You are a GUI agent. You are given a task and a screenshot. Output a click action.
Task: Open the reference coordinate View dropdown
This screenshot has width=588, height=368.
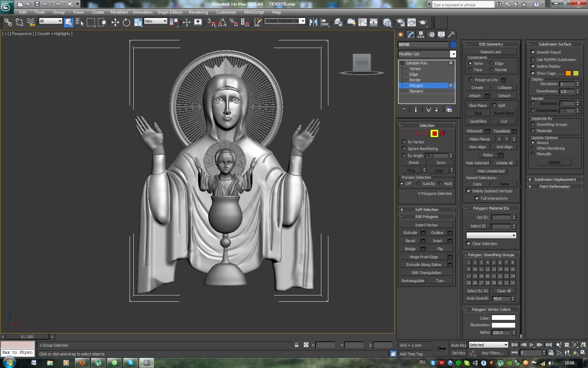click(155, 21)
